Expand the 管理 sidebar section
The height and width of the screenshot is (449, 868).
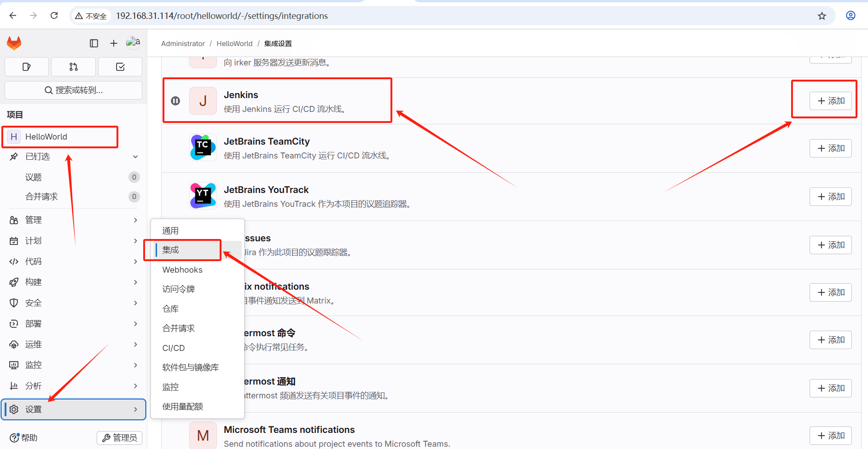pos(74,220)
